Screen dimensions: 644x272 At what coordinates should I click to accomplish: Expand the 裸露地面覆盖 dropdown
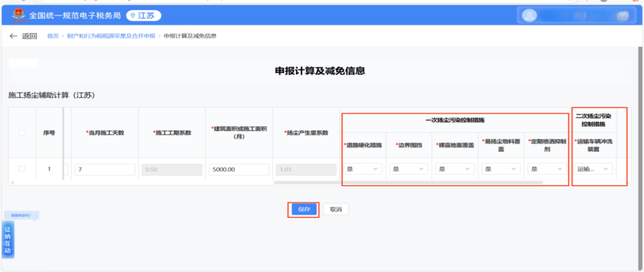click(x=455, y=169)
